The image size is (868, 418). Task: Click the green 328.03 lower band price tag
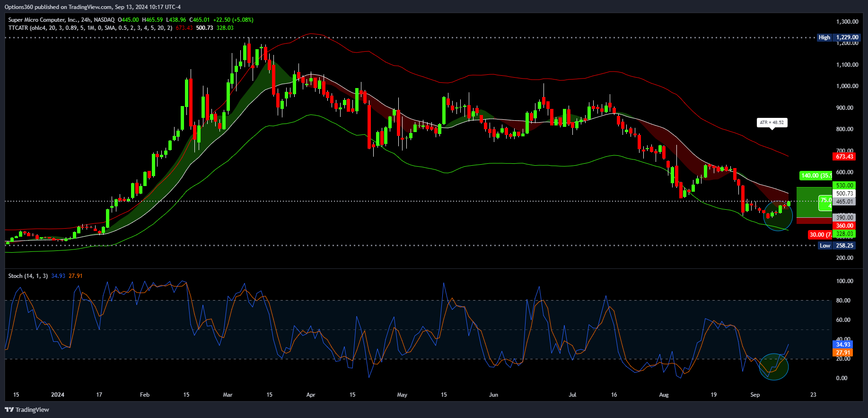[844, 234]
